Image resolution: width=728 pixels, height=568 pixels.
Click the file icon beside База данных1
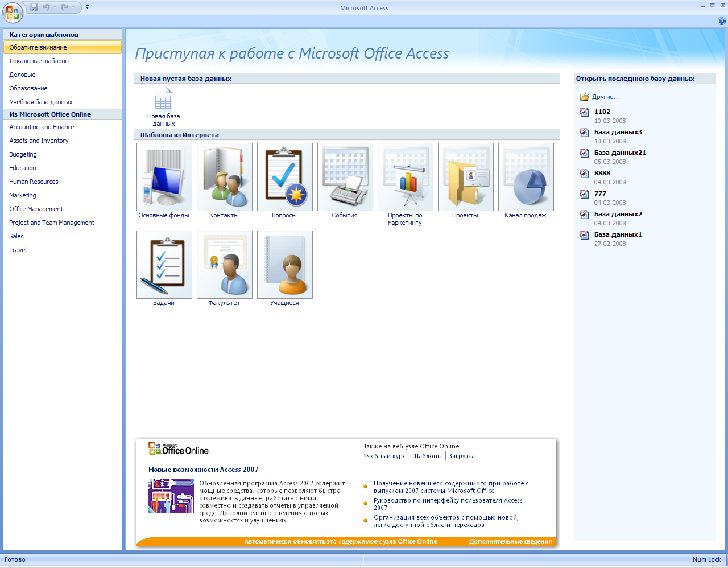coord(584,235)
